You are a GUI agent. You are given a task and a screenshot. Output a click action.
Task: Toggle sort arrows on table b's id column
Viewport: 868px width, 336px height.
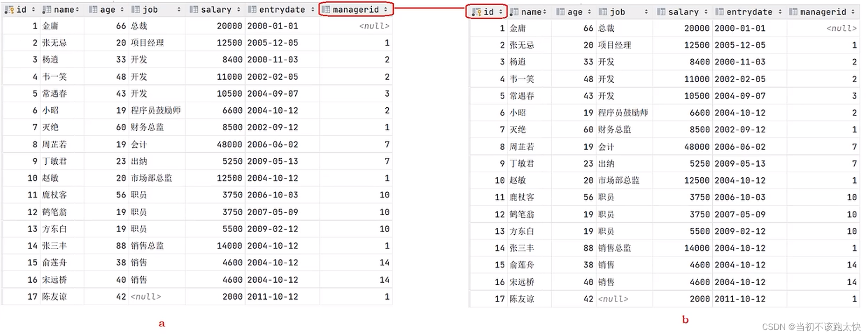coord(500,12)
